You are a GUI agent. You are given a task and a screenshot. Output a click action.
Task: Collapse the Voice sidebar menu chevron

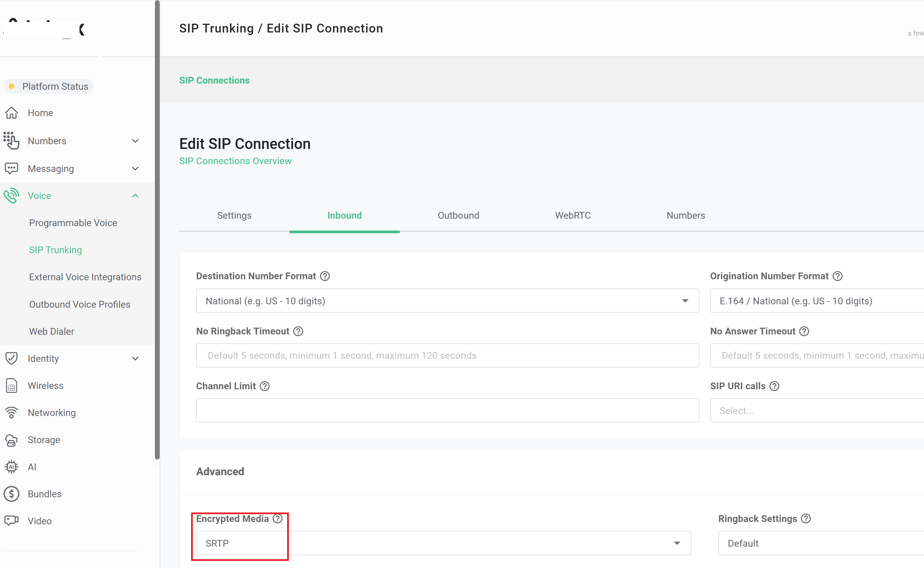pyautogui.click(x=136, y=196)
